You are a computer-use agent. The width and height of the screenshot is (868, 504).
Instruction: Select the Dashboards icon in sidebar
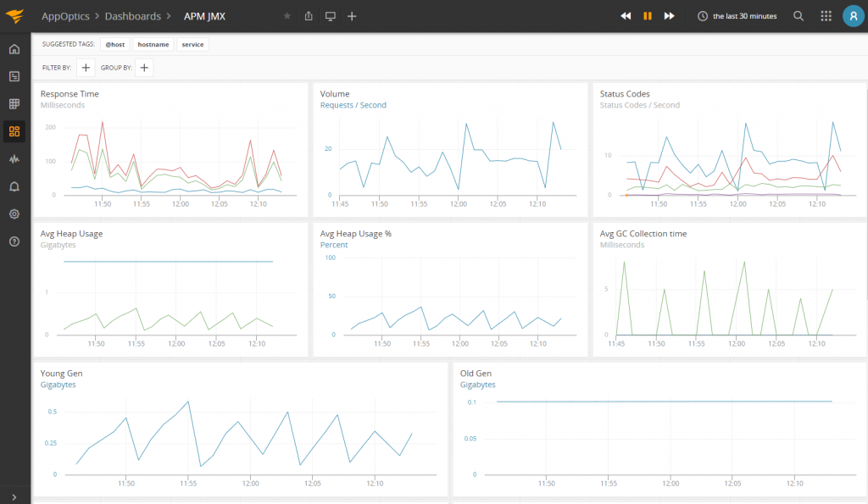pyautogui.click(x=14, y=131)
